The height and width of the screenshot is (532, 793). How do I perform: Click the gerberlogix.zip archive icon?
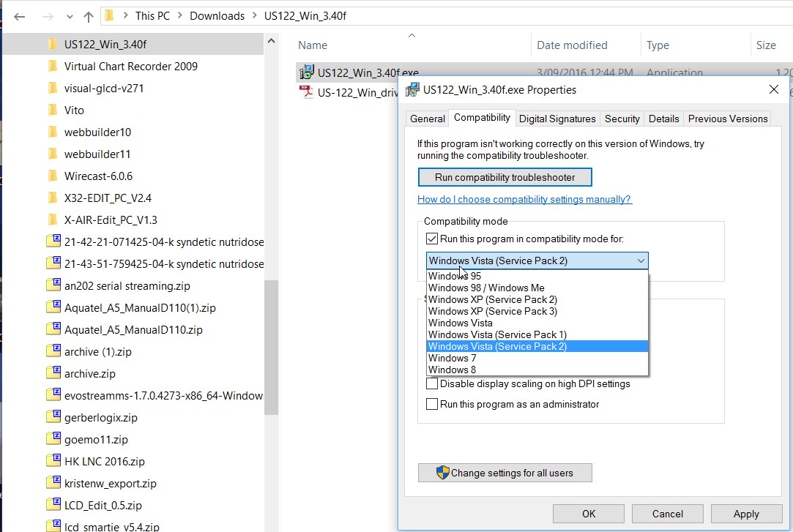tap(53, 417)
